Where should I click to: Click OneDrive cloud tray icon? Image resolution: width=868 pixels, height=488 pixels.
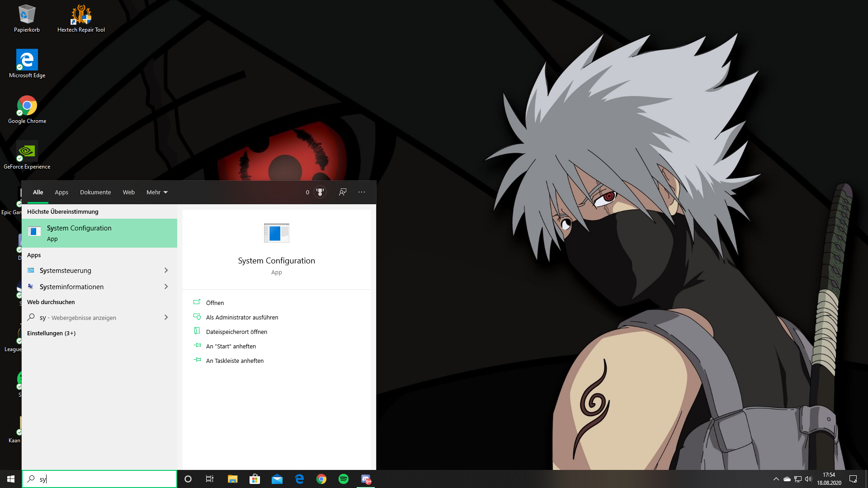pyautogui.click(x=787, y=479)
